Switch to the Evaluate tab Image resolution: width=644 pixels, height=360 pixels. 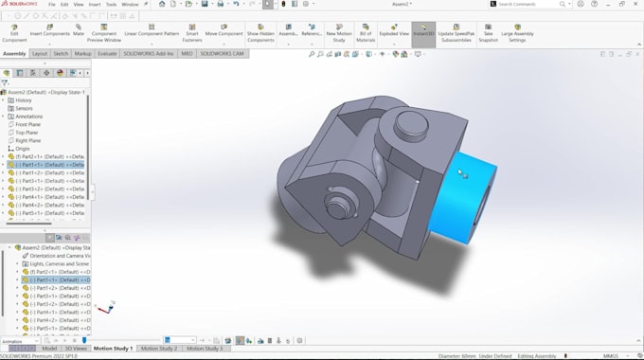pyautogui.click(x=107, y=53)
